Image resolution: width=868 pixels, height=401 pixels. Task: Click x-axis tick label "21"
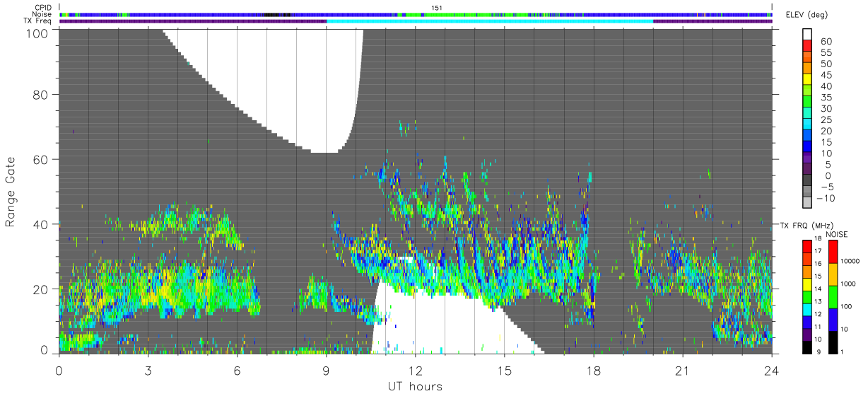[682, 371]
